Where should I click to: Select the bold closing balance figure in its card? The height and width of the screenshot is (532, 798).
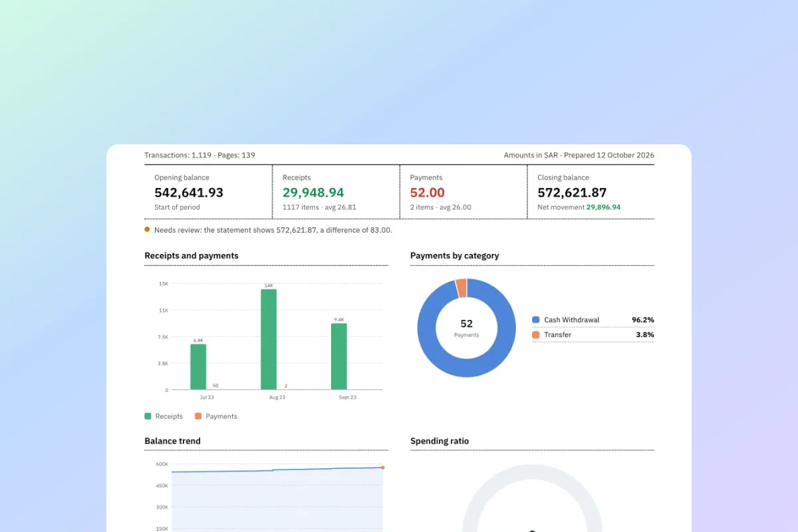pos(572,193)
